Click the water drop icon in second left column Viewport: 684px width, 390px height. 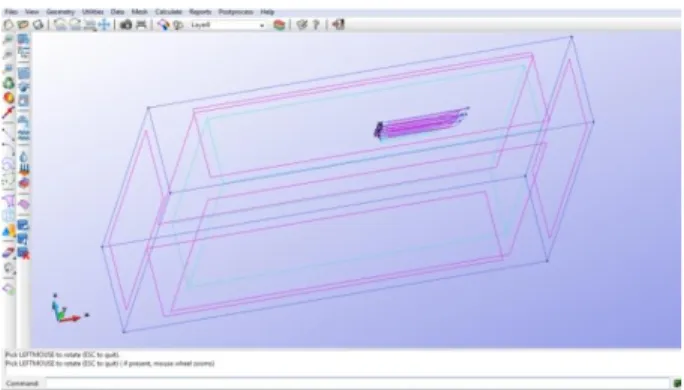coord(24,157)
